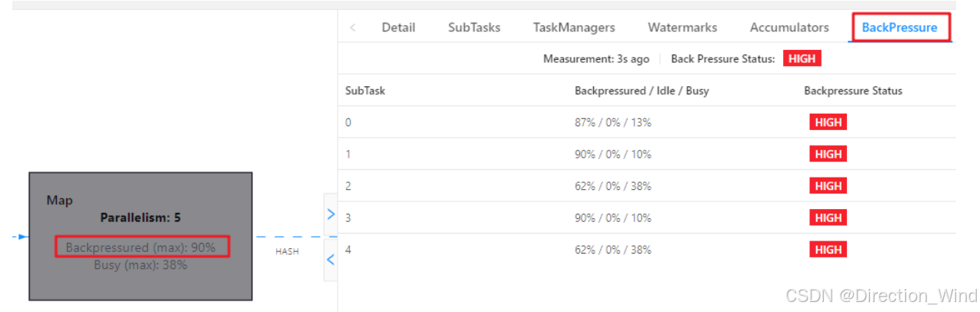Click the overall Back Pressure Status HIGH badge
Viewport: 980px width, 312px height.
coord(802,58)
